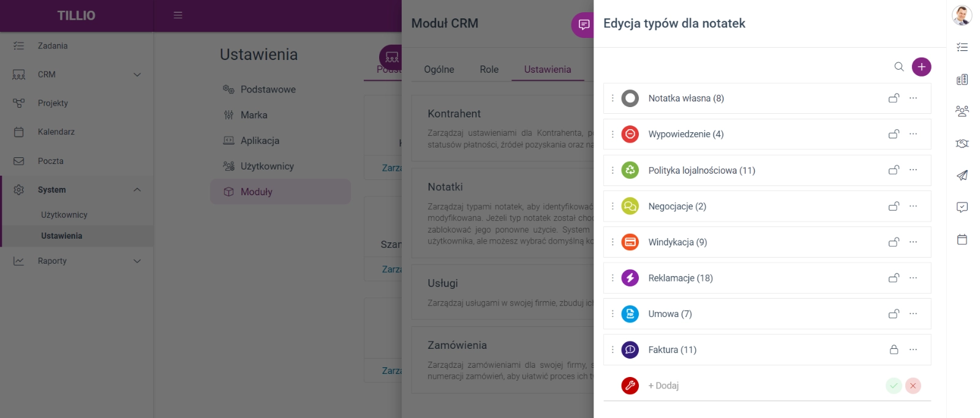The width and height of the screenshot is (980, 418).
Task: Toggle the lock for Faktura note type
Action: 894,349
